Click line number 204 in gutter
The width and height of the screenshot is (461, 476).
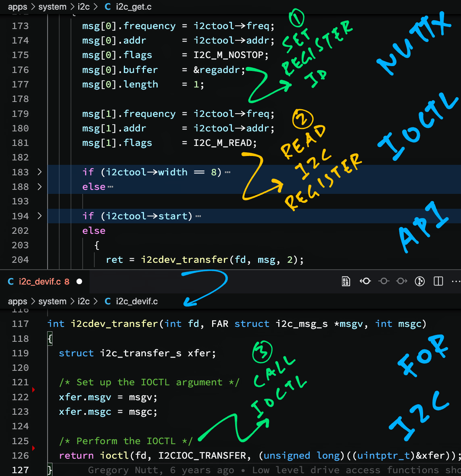pyautogui.click(x=20, y=260)
